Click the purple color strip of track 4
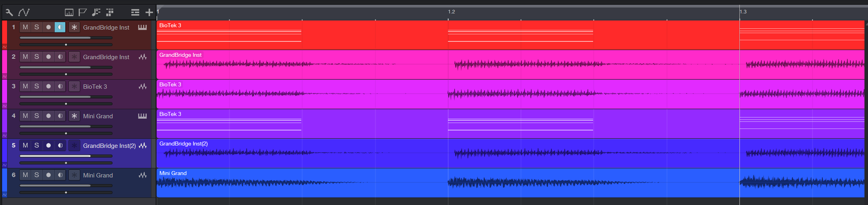Image resolution: width=868 pixels, height=205 pixels. 5,121
